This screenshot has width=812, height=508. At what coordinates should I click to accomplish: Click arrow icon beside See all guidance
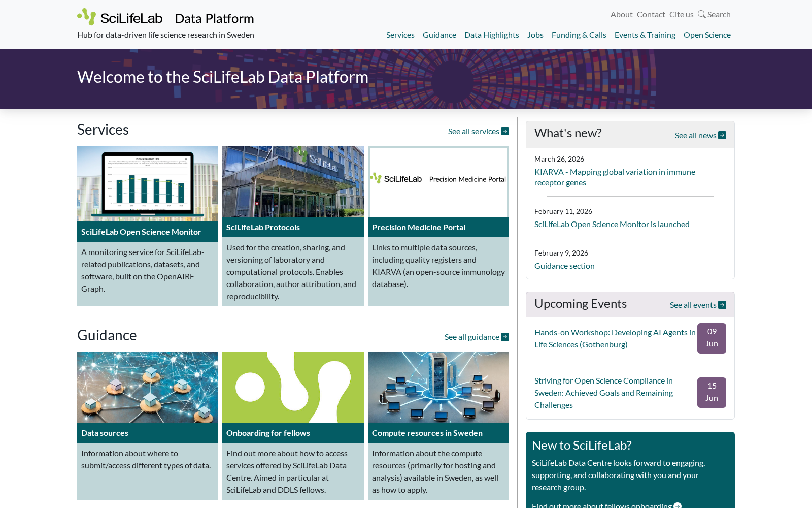pyautogui.click(x=505, y=337)
